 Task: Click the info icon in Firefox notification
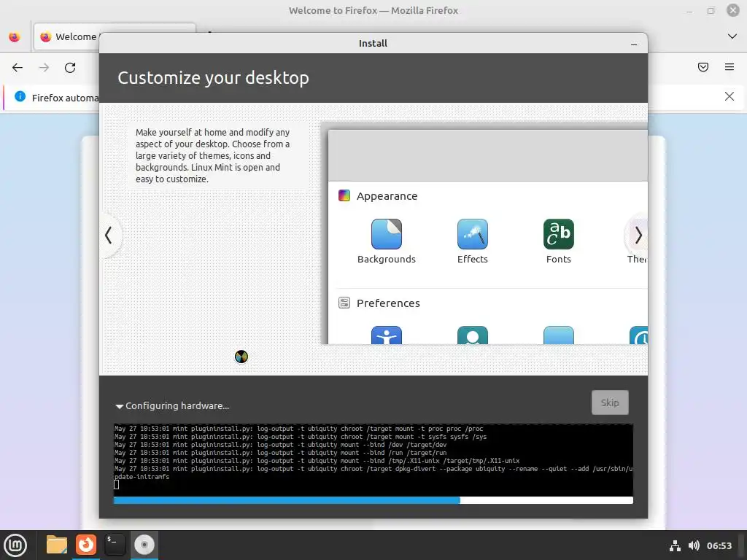click(20, 96)
